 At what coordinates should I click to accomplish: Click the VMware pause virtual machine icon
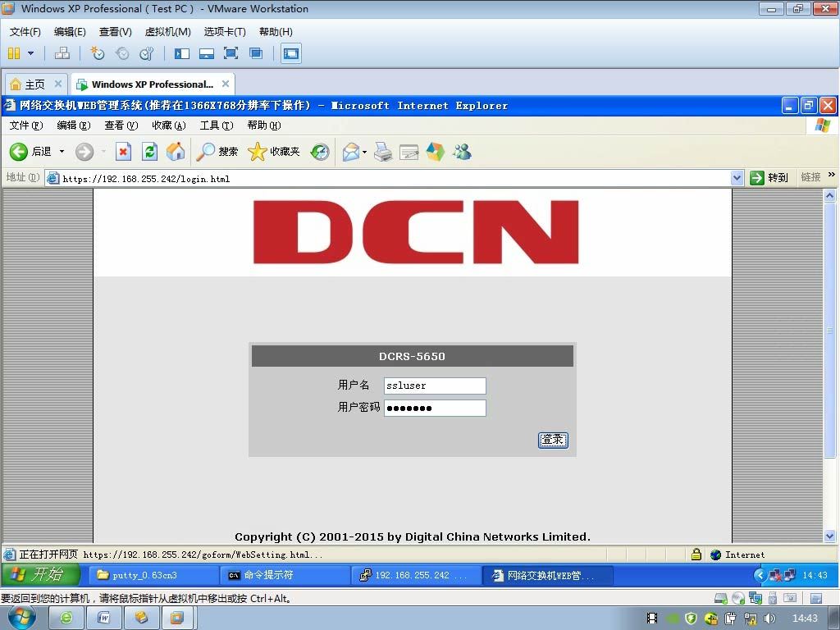14,53
